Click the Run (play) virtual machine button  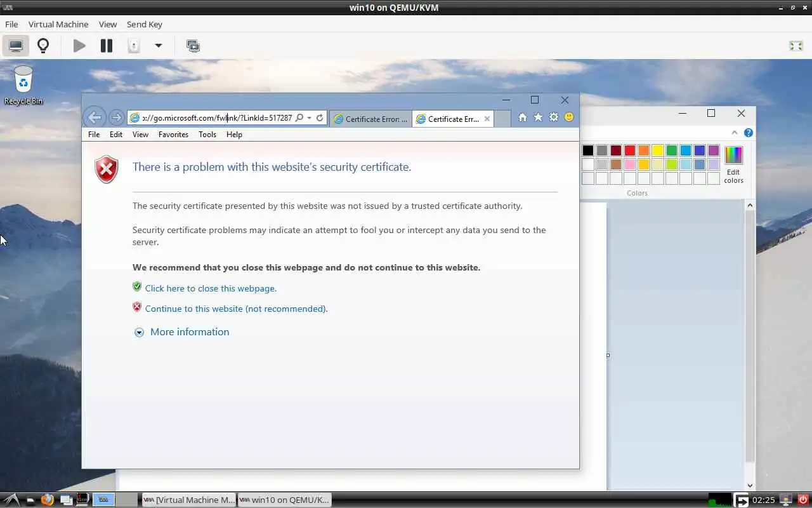[79, 46]
